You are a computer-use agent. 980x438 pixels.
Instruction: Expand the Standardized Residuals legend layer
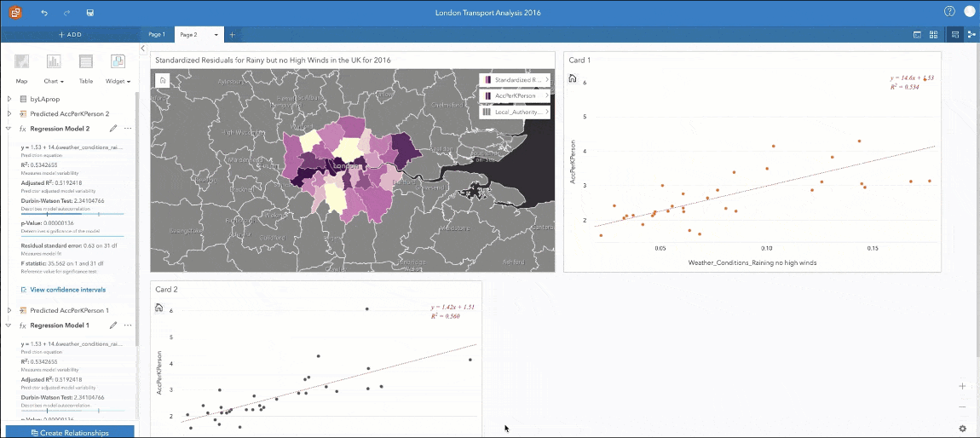pyautogui.click(x=545, y=79)
